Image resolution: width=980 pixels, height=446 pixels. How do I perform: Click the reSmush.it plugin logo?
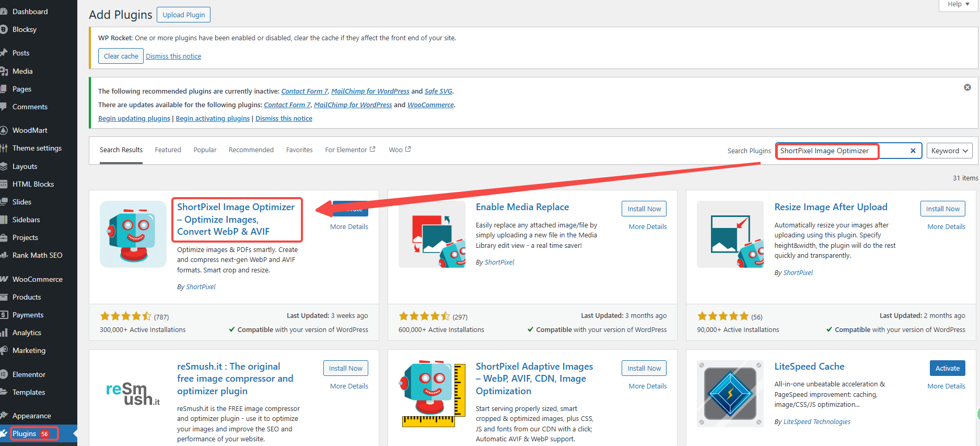[x=133, y=394]
